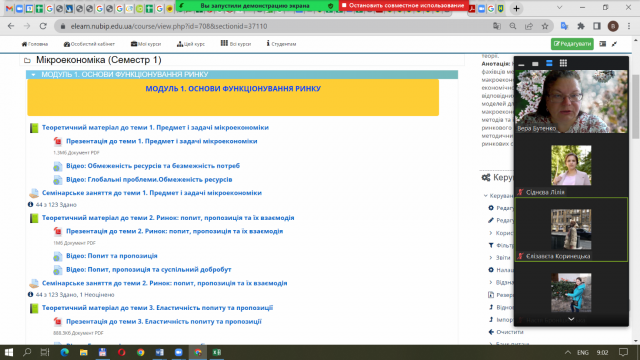Screen dimensions: 640x360
Task: Switch Zoom panel to gallery grid view
Action: tap(563, 63)
